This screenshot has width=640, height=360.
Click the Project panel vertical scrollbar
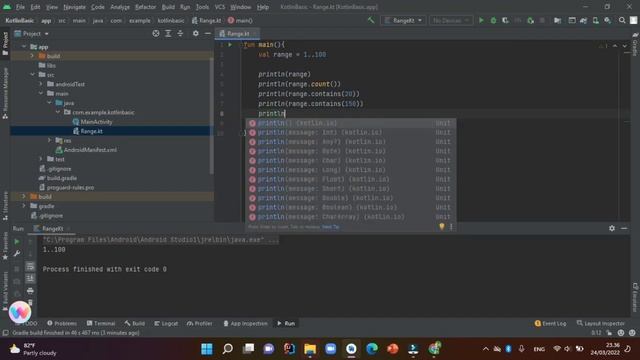pyautogui.click(x=211, y=116)
